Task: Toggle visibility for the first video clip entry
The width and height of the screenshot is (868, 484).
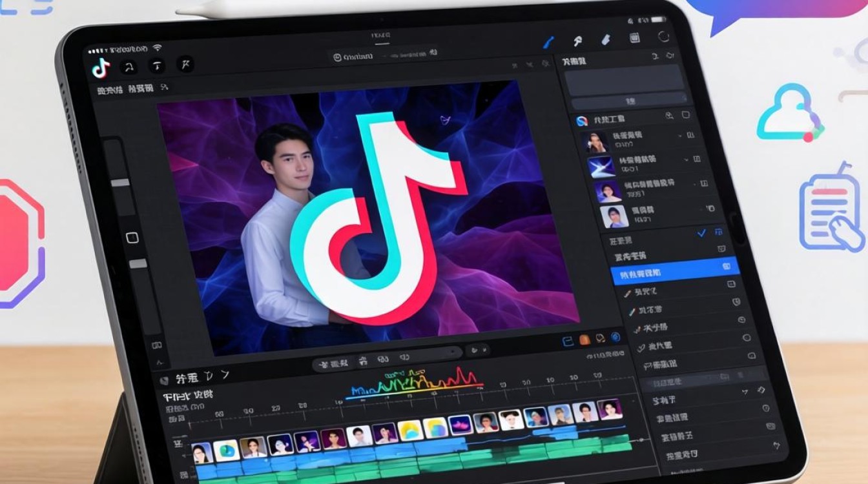Action: [690, 136]
